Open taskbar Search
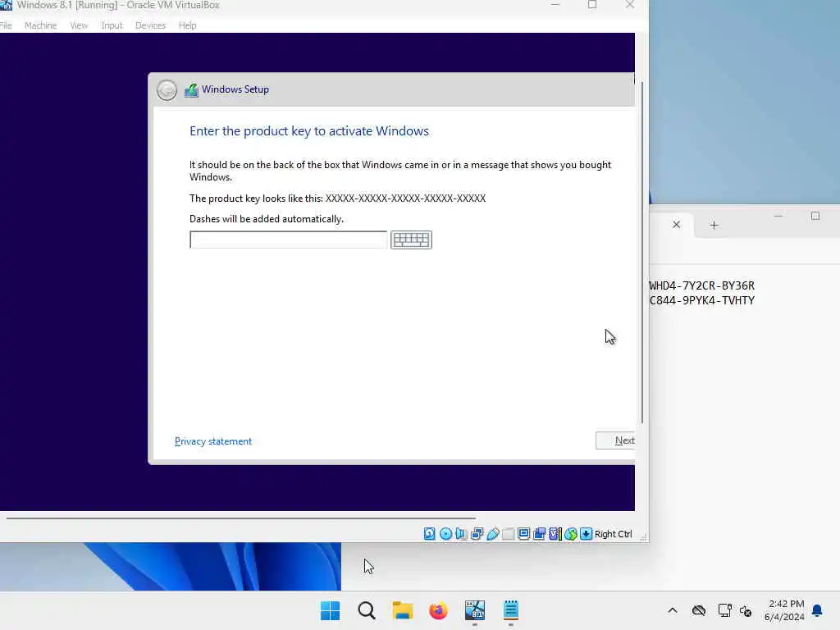This screenshot has height=630, width=840. (367, 610)
